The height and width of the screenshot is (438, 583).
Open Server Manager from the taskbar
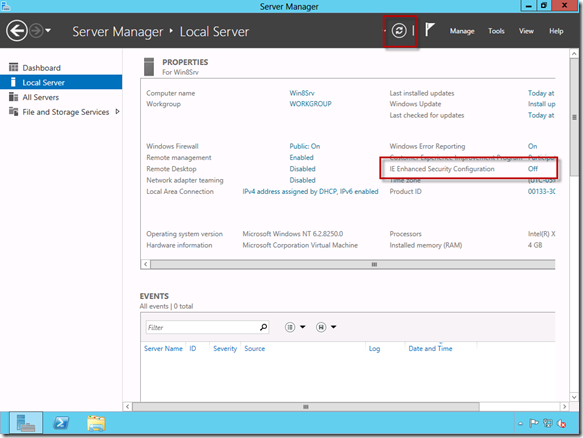26,423
